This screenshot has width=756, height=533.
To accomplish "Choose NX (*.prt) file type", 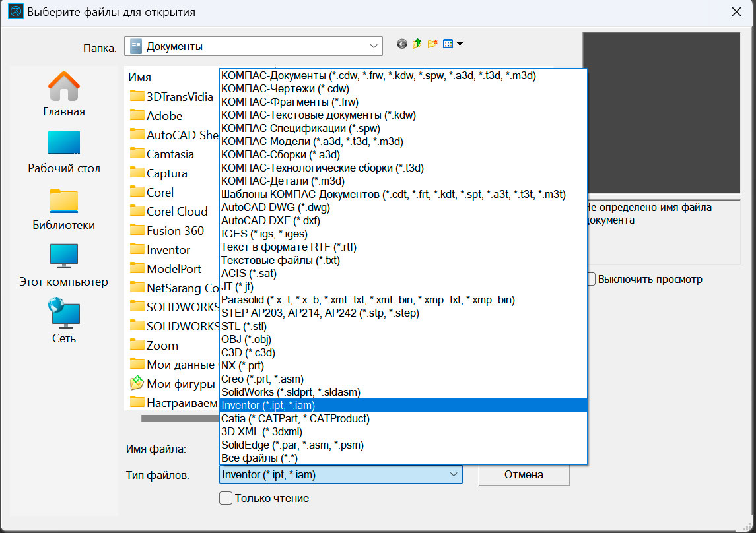I will tap(403, 366).
